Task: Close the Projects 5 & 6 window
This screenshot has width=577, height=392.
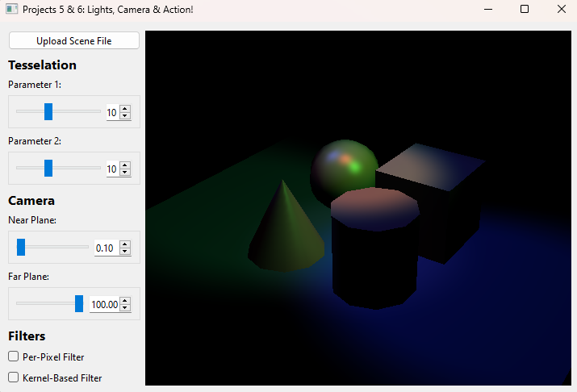Action: coord(562,9)
